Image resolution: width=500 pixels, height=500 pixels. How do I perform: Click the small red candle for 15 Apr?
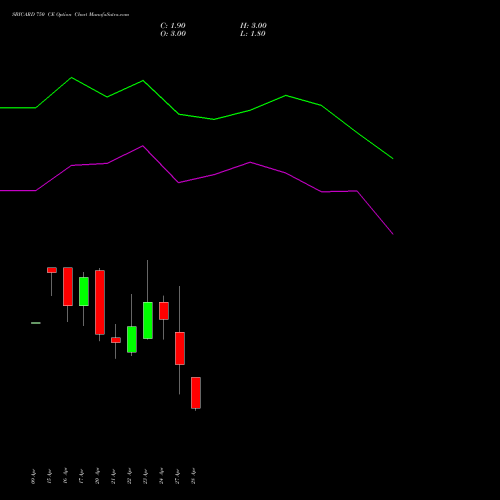coord(52,270)
